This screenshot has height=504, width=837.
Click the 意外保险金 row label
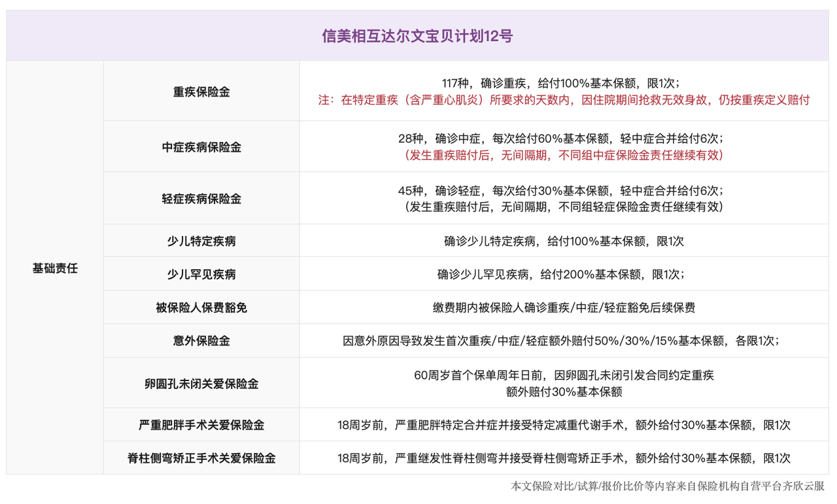201,341
